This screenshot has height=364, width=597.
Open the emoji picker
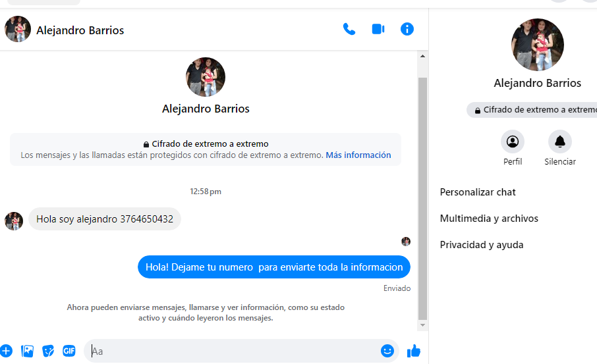(387, 351)
